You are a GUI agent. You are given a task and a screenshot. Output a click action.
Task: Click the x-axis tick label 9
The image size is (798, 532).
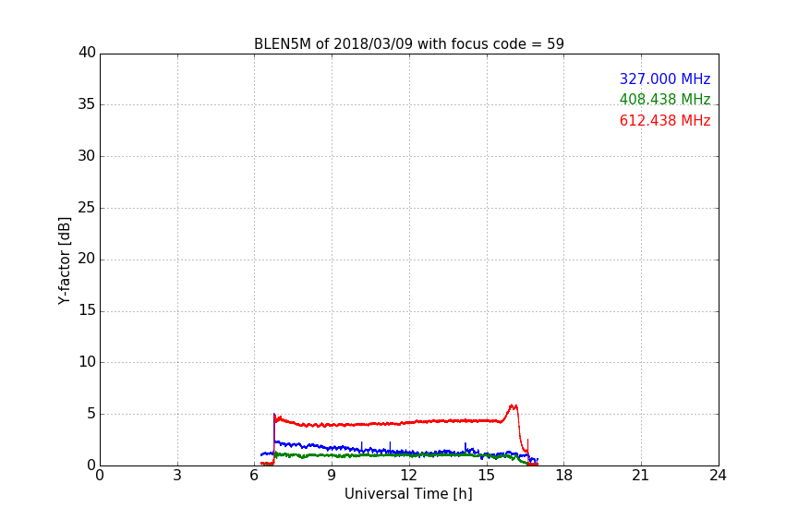tap(332, 476)
